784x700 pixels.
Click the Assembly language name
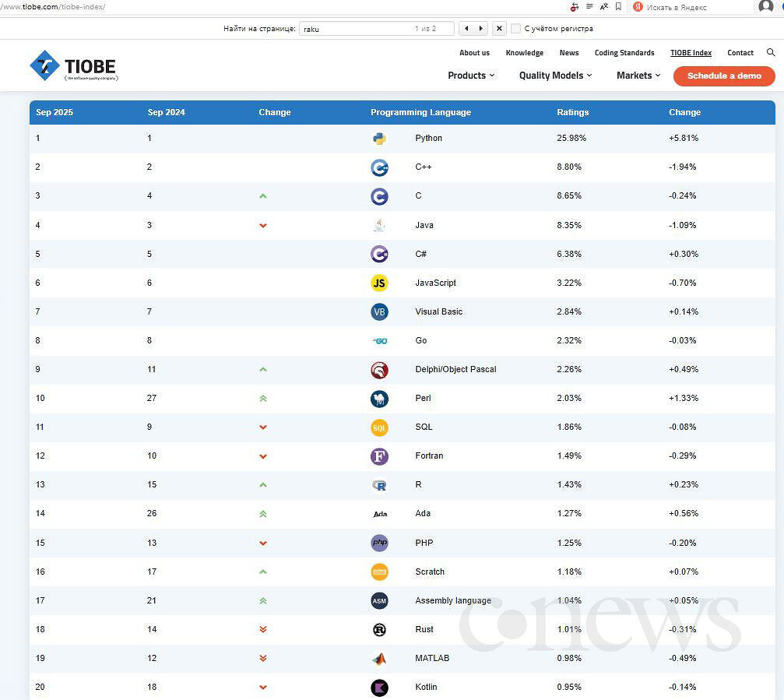tap(453, 600)
